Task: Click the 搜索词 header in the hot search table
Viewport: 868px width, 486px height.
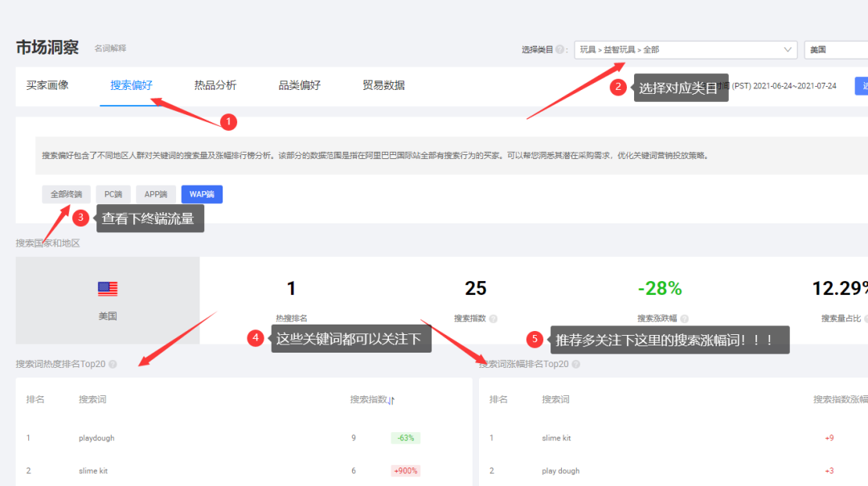Action: point(92,399)
